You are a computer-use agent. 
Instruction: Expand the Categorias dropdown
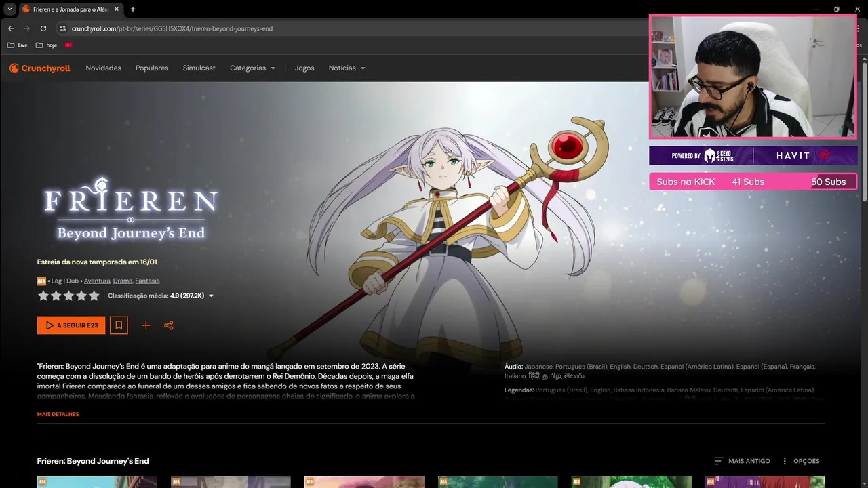click(252, 68)
